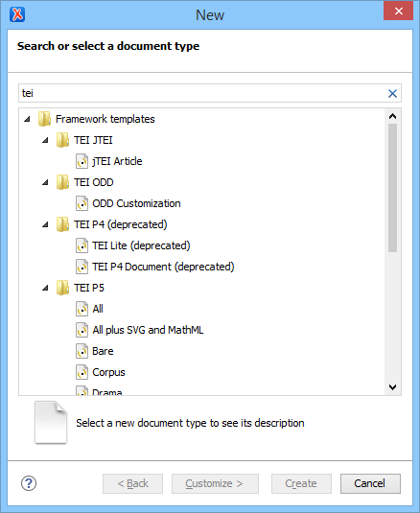The width and height of the screenshot is (420, 513).
Task: Click the TEI ODD folder icon
Action: pyautogui.click(x=62, y=182)
